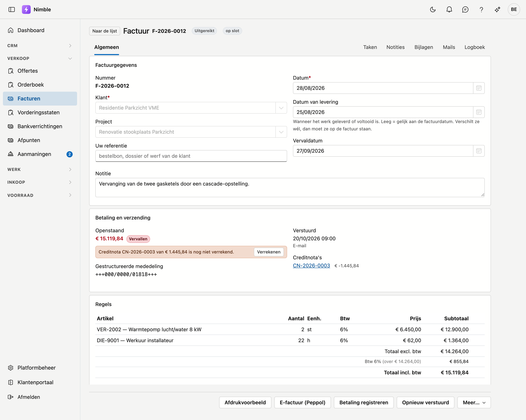
Task: Open the AI sparkle assistant icon
Action: tap(498, 9)
